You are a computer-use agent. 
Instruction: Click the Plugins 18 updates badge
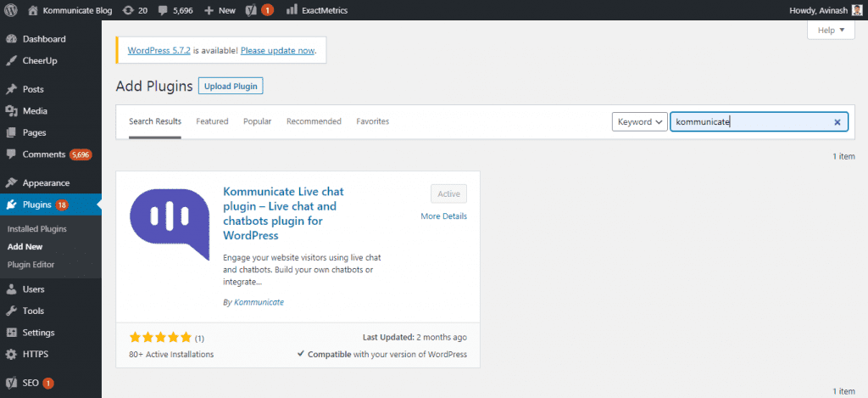pyautogui.click(x=61, y=205)
